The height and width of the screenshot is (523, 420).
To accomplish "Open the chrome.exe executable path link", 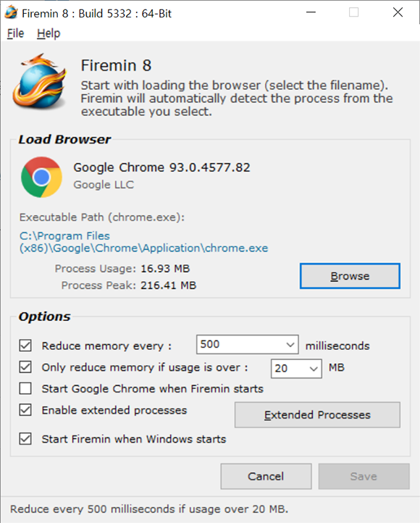I will click(x=143, y=242).
